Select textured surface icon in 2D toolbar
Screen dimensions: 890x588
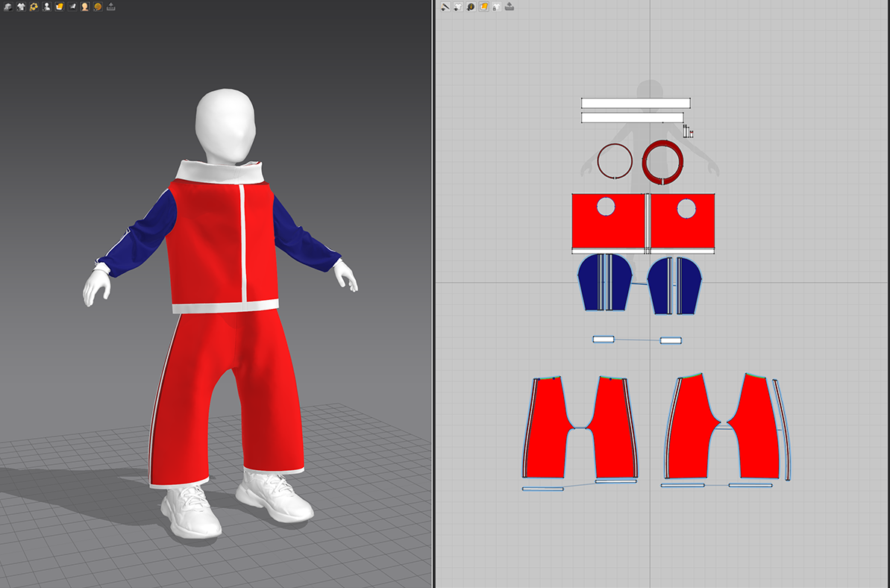pos(483,7)
